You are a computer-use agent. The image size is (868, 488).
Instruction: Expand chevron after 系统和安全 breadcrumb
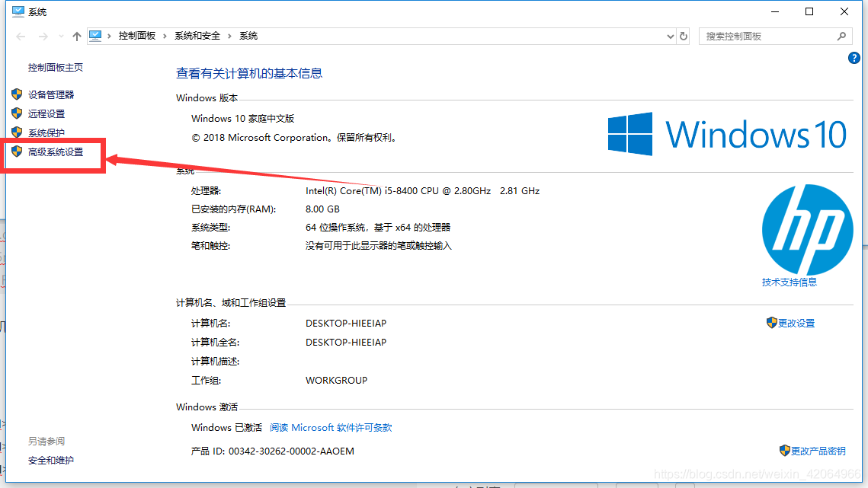(229, 36)
